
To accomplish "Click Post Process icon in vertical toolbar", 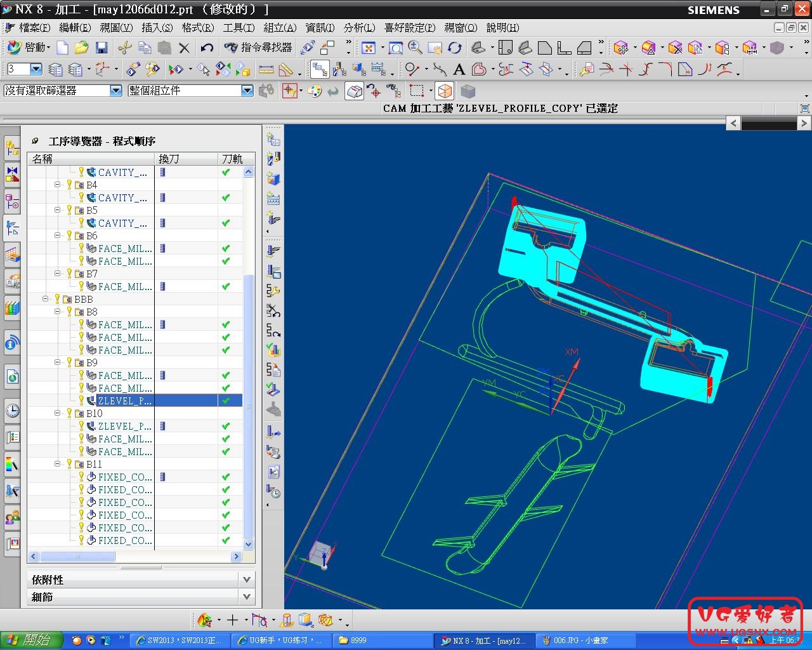I will 274,452.
